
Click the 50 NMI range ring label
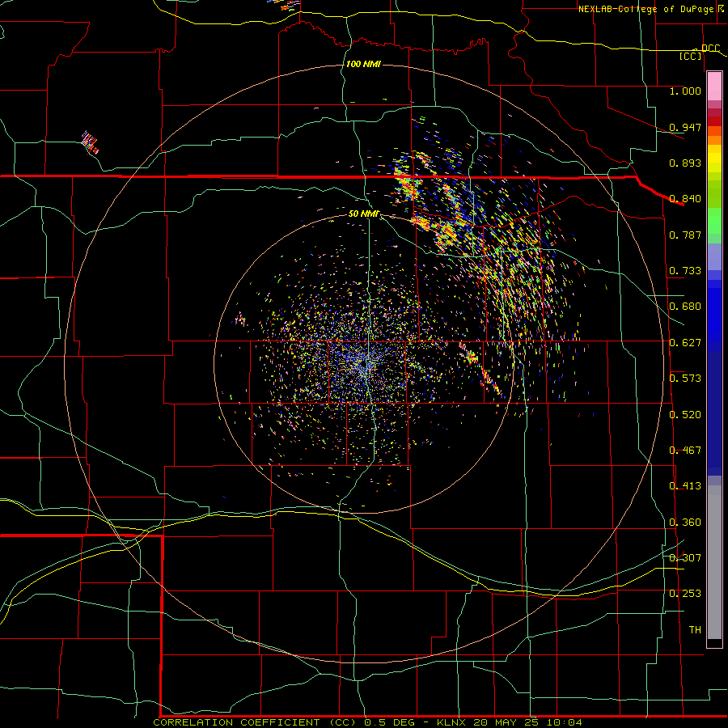pos(363,214)
